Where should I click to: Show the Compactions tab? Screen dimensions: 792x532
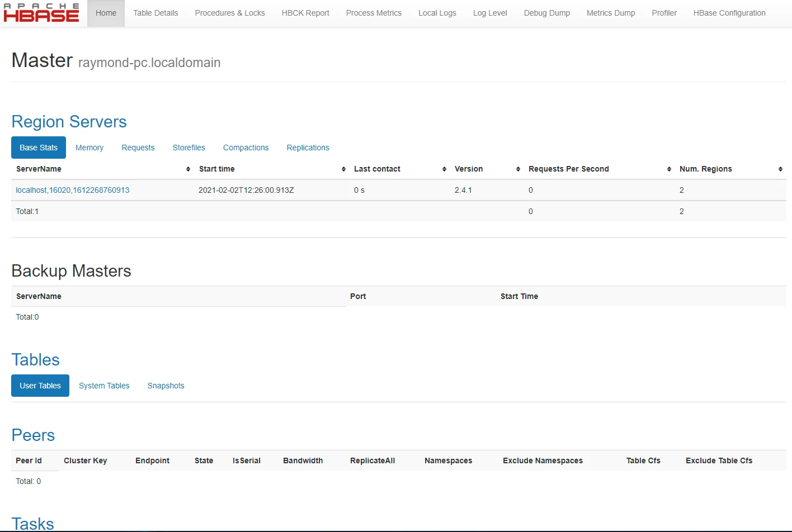[x=246, y=148]
